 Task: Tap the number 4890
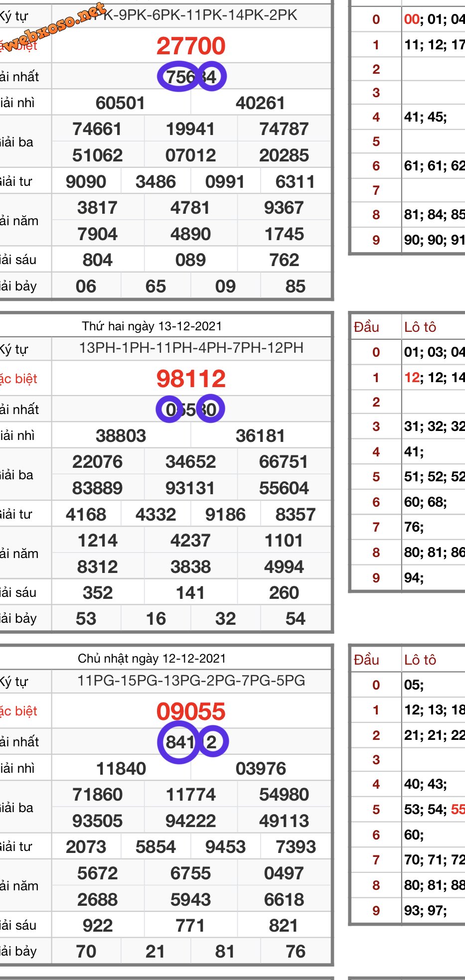point(190,234)
